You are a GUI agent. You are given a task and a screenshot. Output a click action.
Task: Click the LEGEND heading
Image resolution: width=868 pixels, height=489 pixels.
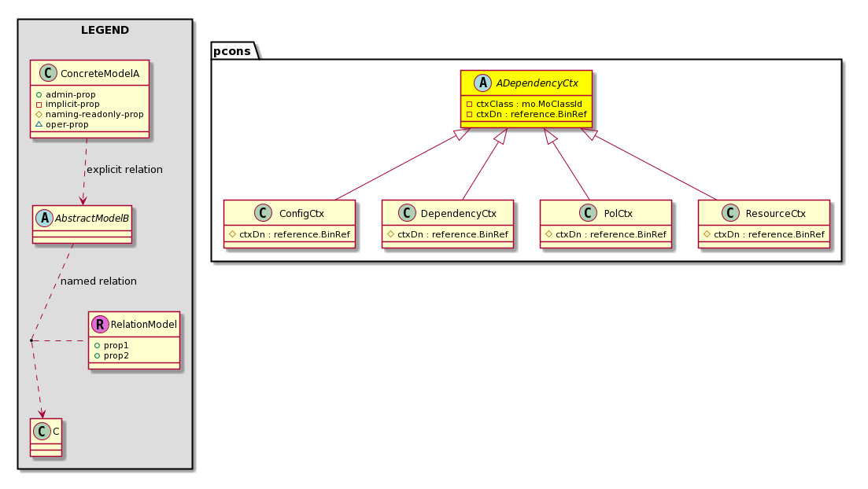pos(105,31)
